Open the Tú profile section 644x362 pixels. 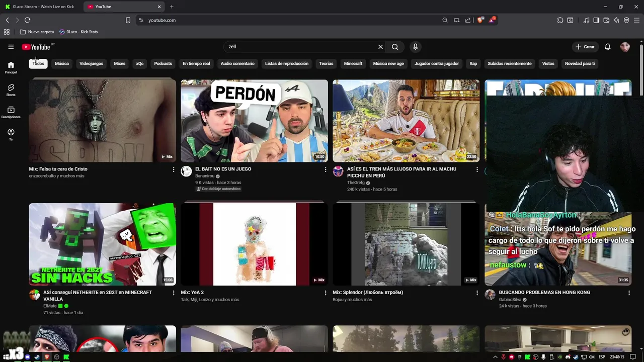click(x=11, y=134)
